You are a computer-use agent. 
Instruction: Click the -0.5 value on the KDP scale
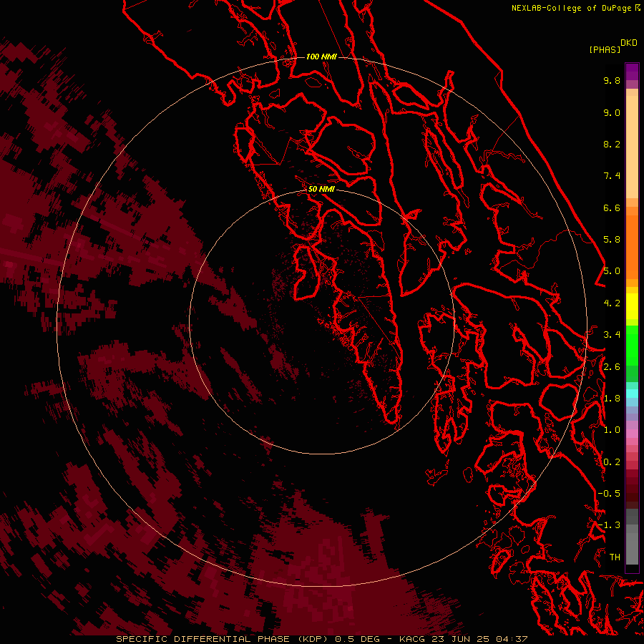coord(609,494)
